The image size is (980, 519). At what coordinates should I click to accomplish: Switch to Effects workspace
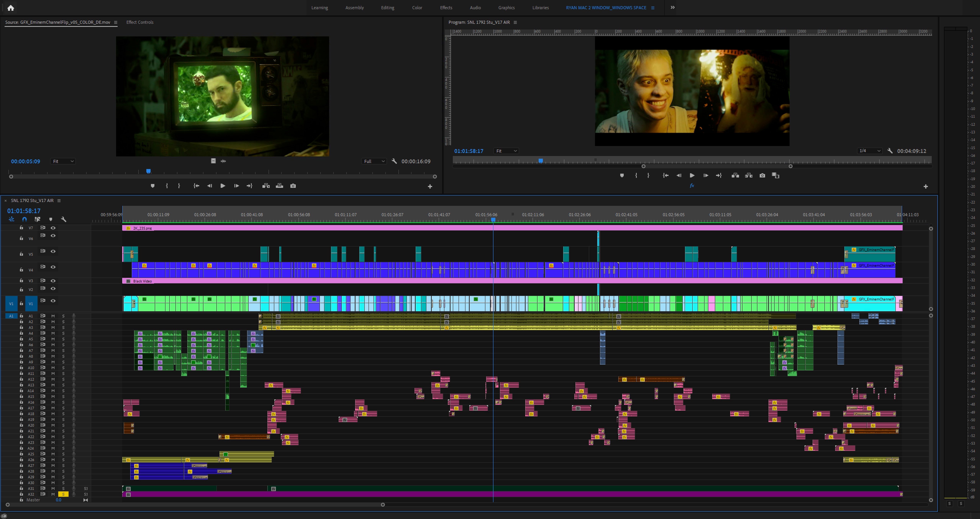click(x=446, y=8)
